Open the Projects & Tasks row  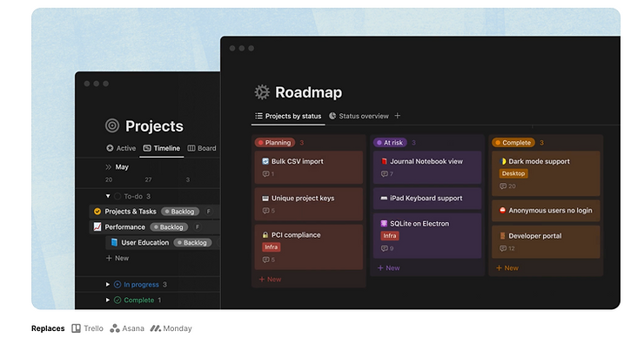pos(155,212)
